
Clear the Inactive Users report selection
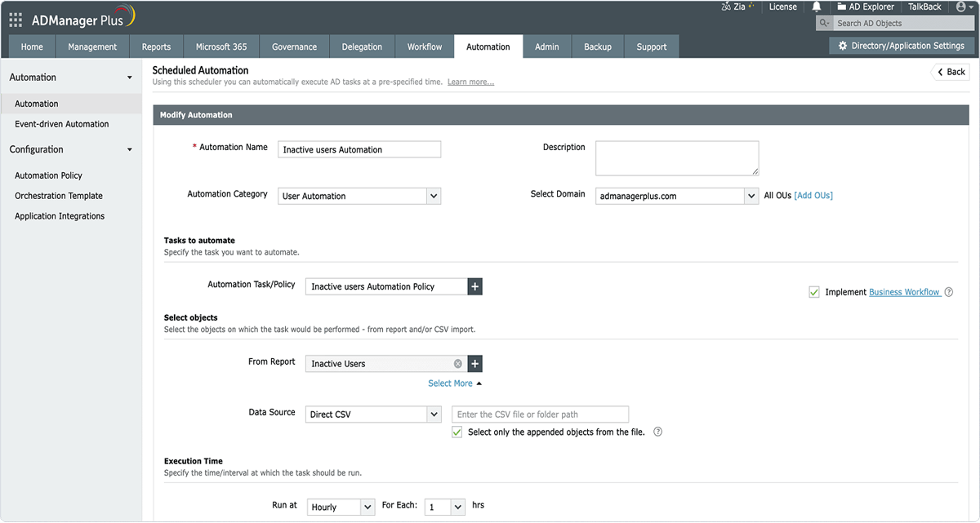pos(457,364)
